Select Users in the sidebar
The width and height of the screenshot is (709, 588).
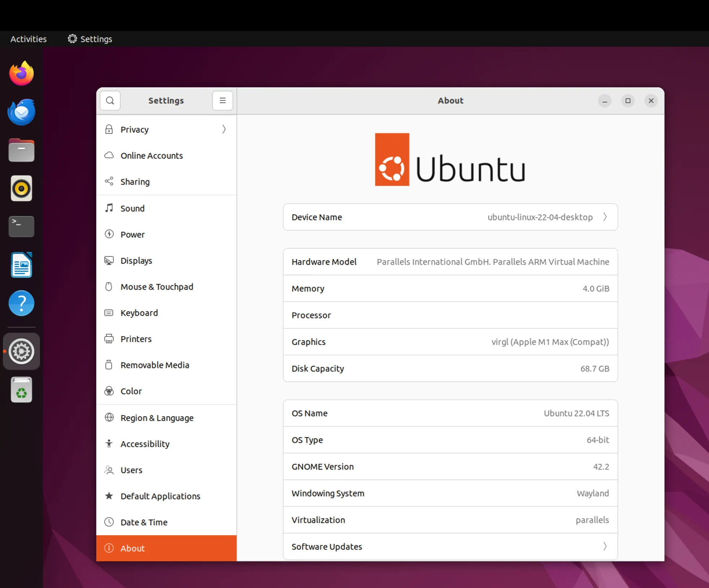point(131,470)
